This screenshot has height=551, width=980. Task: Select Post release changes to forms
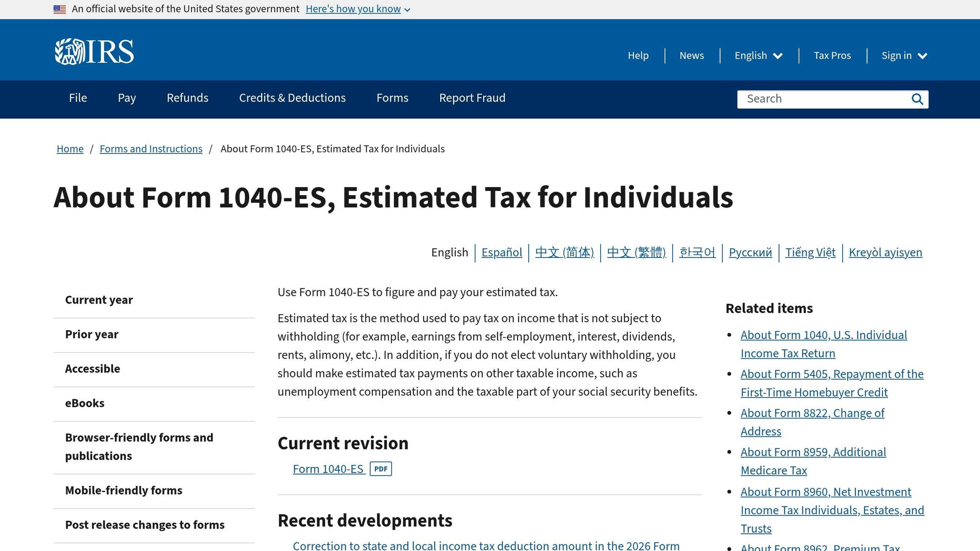coord(154,525)
